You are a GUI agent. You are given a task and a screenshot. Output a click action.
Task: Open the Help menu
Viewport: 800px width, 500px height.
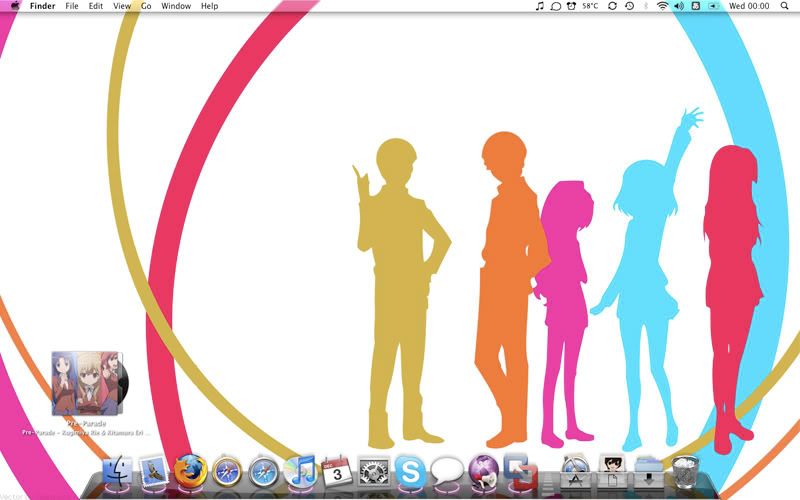[210, 6]
